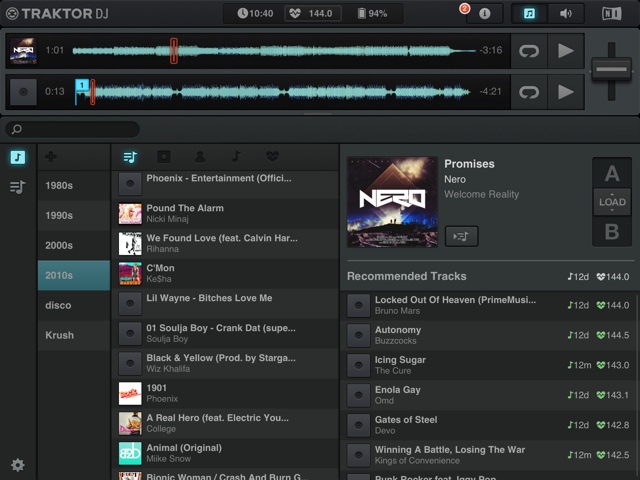Click the bottom deck disc thumbnail

(23, 92)
